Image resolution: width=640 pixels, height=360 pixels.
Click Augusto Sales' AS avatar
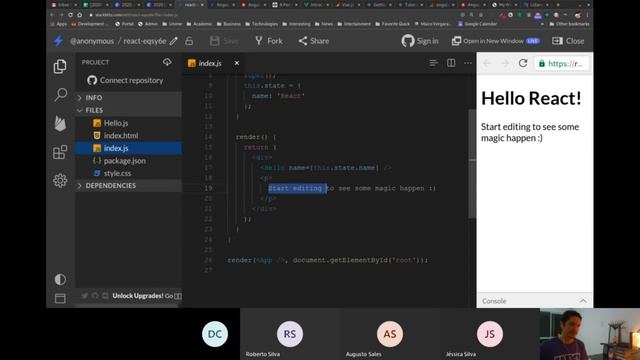pos(390,334)
